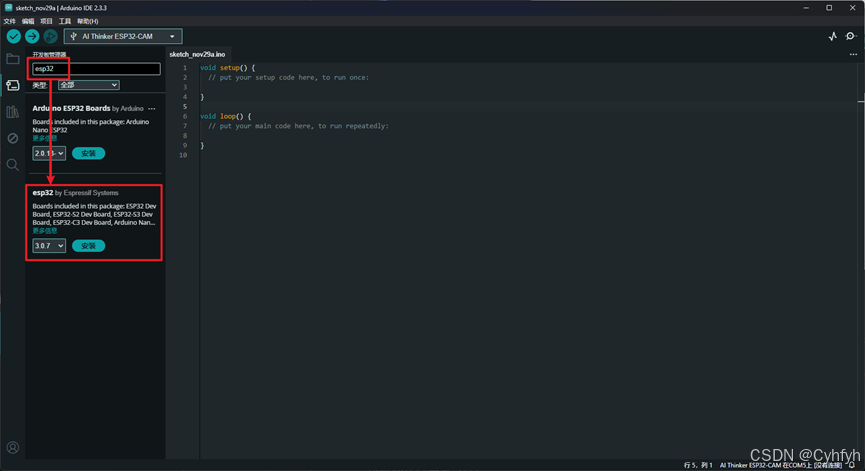This screenshot has height=471, width=865.
Task: Open Arduino ESP32 Boards more options dots
Action: (152, 109)
